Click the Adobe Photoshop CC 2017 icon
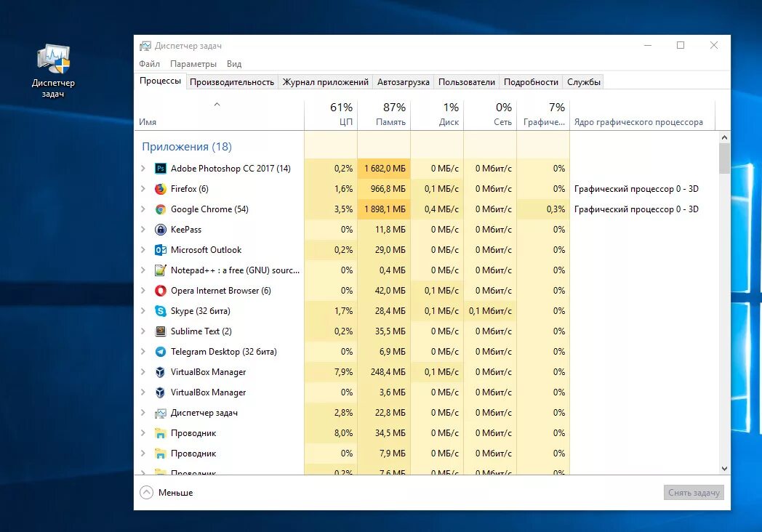 click(x=161, y=169)
